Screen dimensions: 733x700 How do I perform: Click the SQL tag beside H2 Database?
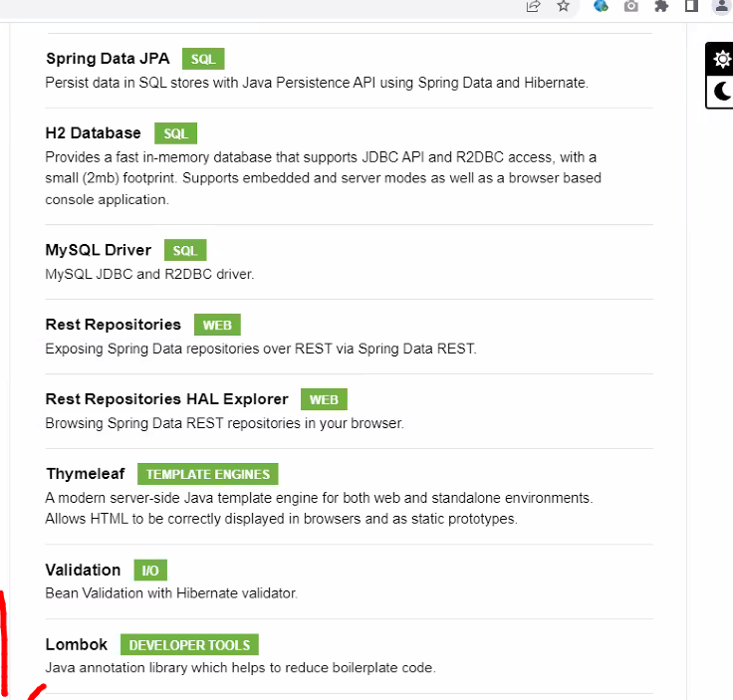pyautogui.click(x=175, y=133)
